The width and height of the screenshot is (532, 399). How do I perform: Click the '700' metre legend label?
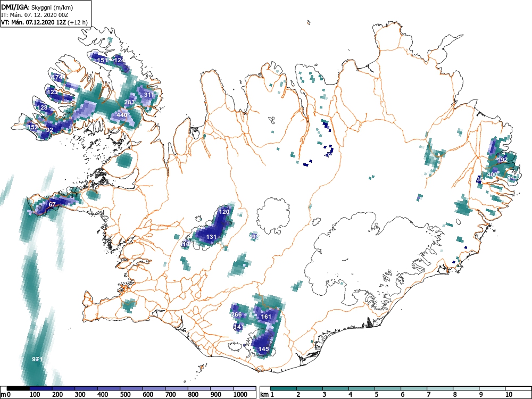(x=171, y=395)
